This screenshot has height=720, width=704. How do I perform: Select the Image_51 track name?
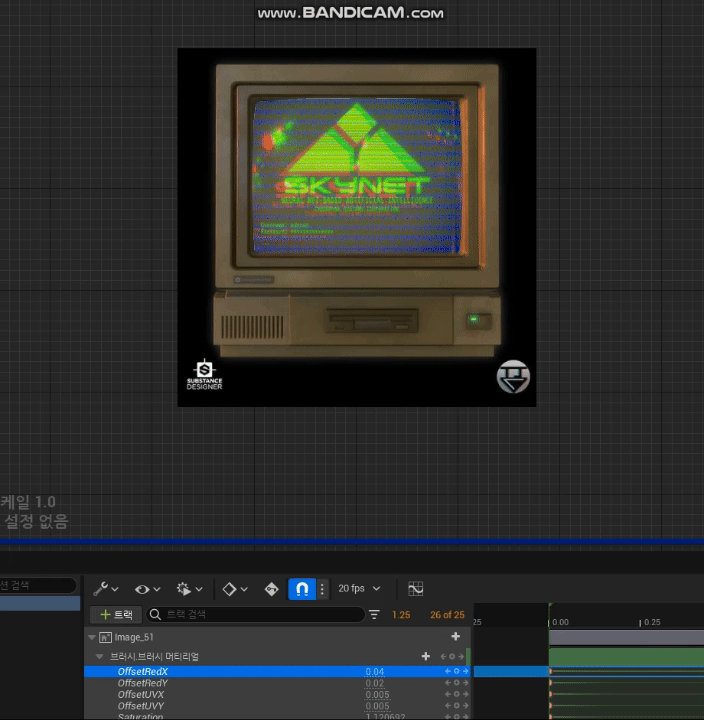point(134,637)
